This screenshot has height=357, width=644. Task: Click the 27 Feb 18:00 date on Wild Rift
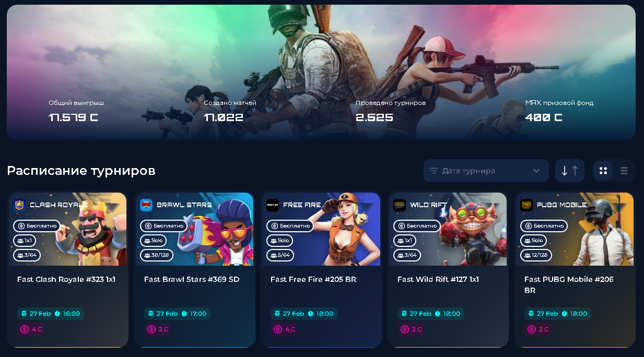tap(431, 314)
